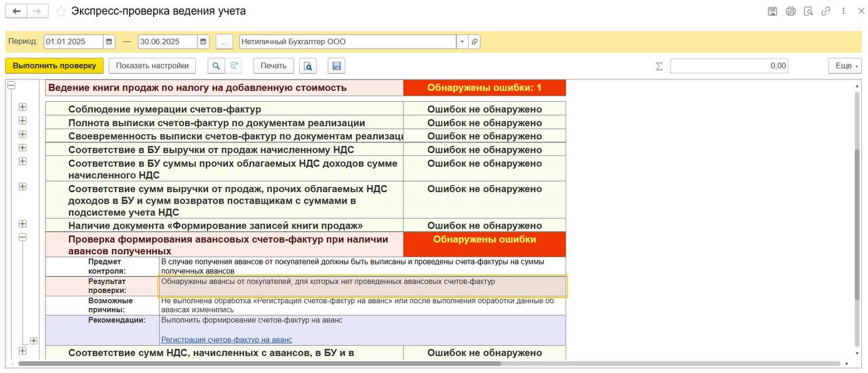Open calendar for start date 01.01.2025
868x373 pixels.
pyautogui.click(x=109, y=41)
